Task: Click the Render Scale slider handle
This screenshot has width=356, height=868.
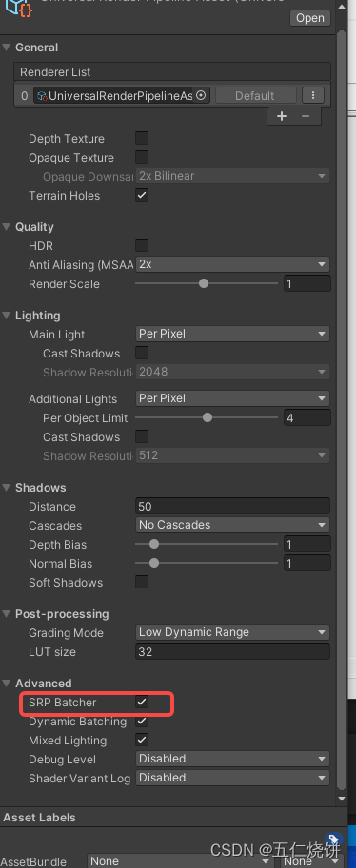Action: click(204, 283)
